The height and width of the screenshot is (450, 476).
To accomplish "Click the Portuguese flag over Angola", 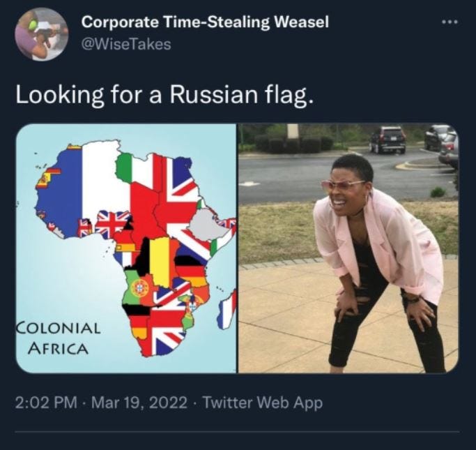I will (138, 289).
